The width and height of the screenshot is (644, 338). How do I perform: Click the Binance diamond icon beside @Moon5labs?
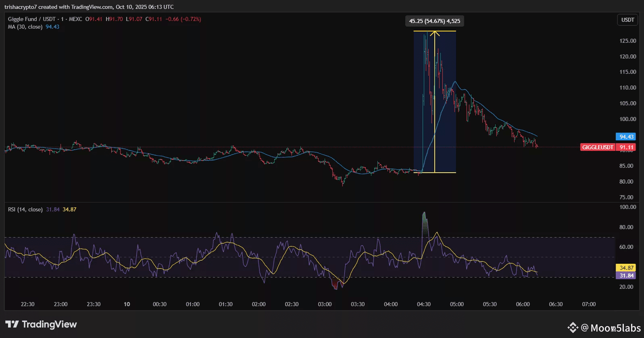[573, 328]
